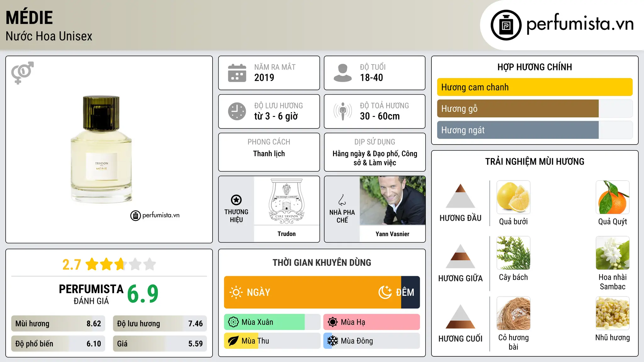Click the occasion text Hằng ngày & Dạo phố
This screenshot has height=362, width=644.
point(365,154)
